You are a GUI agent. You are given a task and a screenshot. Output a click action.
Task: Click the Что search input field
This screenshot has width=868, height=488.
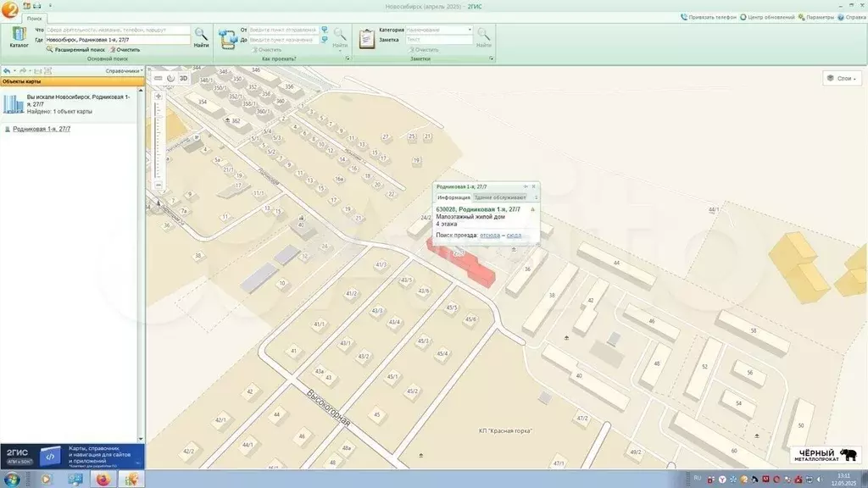coord(117,30)
